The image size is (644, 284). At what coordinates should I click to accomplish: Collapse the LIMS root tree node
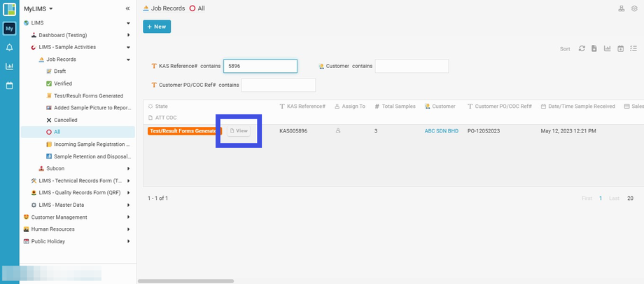129,23
